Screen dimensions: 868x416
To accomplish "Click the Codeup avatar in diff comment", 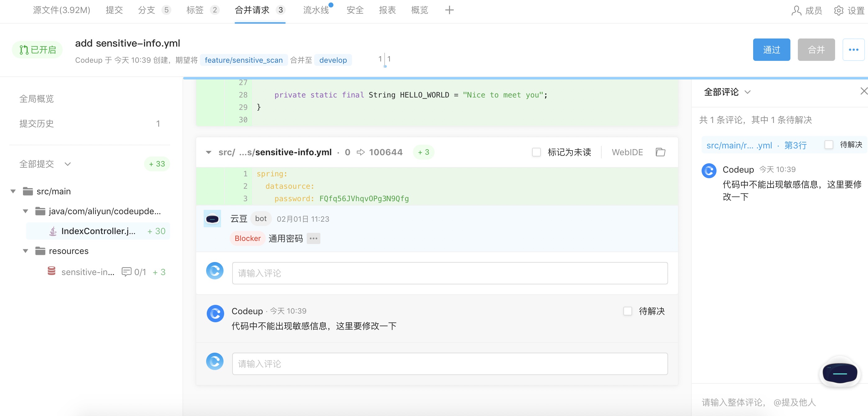I will (215, 314).
